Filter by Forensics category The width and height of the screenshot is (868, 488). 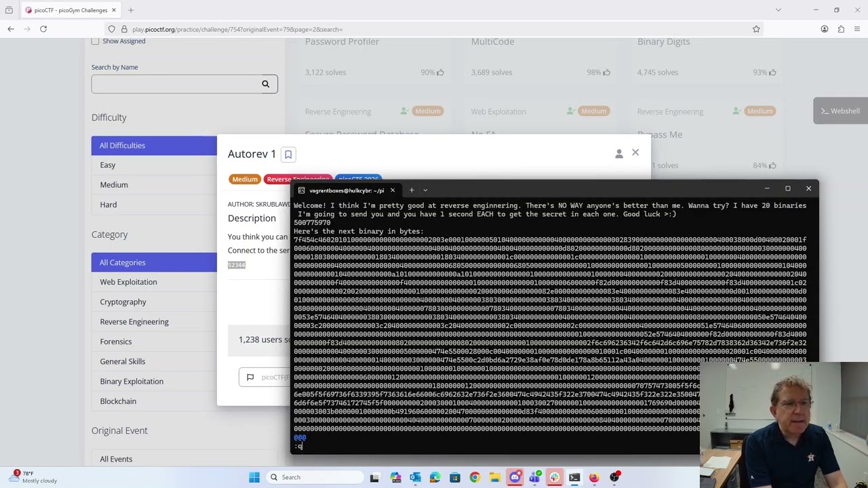(x=154, y=342)
